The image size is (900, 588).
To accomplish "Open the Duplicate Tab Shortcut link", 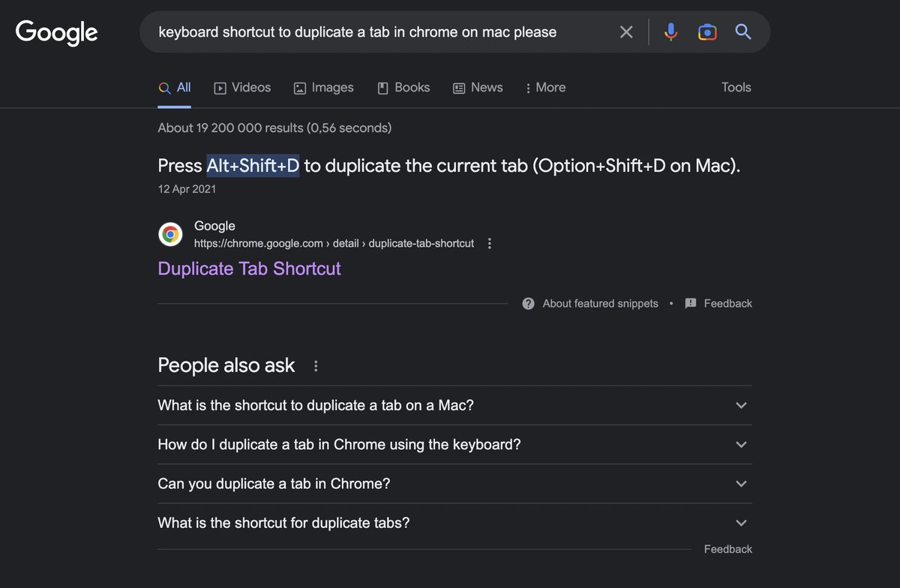I will tap(249, 268).
